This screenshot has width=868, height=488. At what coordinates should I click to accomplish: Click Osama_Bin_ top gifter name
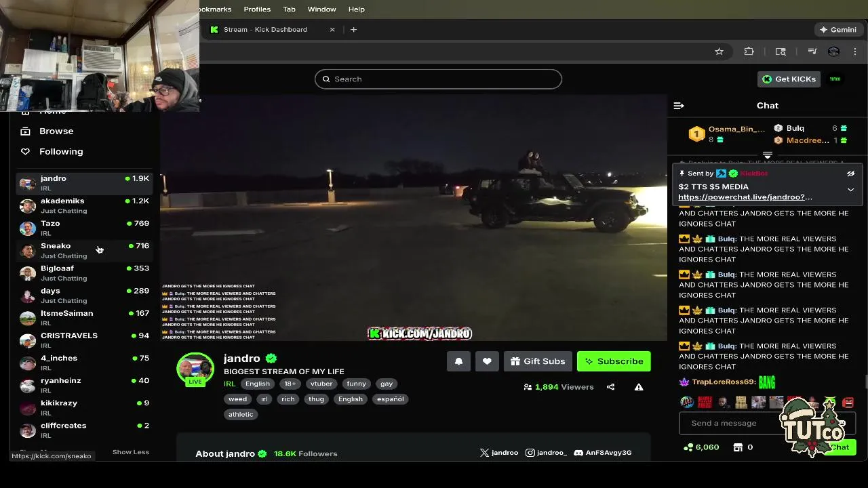tap(736, 129)
